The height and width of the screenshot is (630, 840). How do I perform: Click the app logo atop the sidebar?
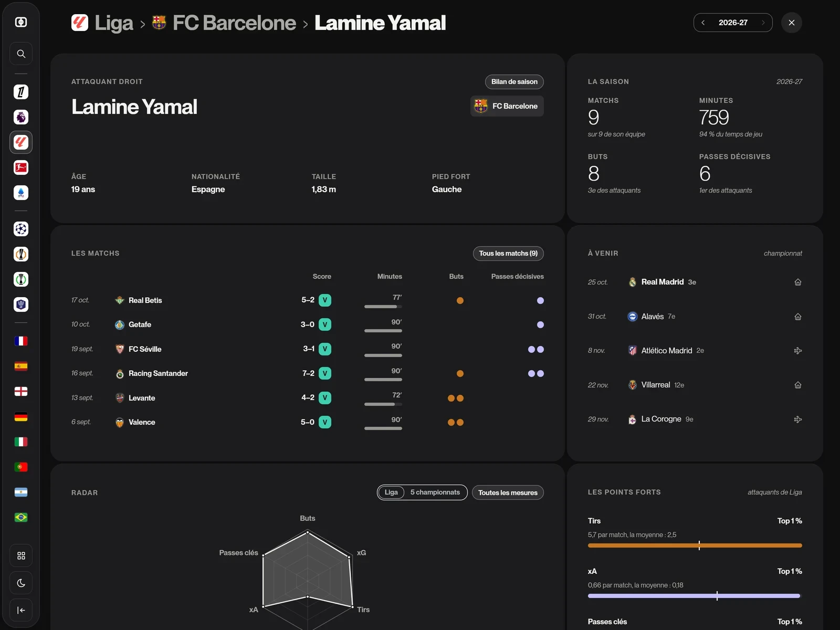[21, 22]
